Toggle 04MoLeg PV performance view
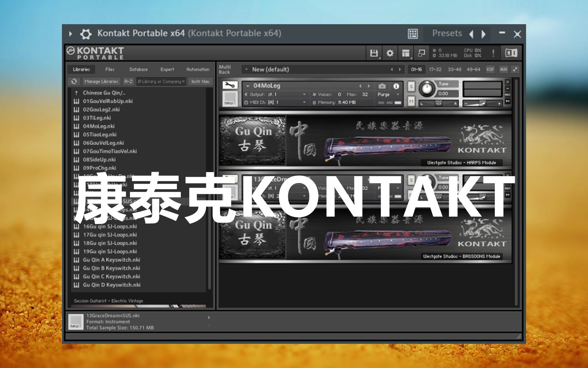The height and width of the screenshot is (368, 588). click(508, 101)
